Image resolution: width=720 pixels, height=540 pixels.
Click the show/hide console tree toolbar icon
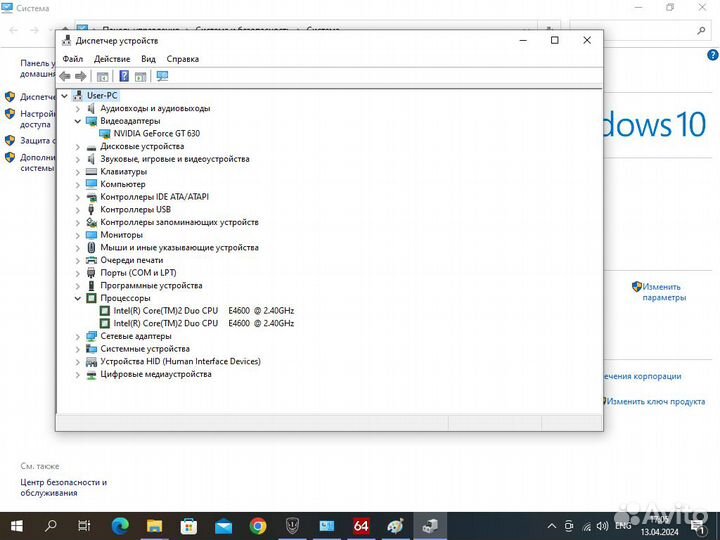pyautogui.click(x=103, y=77)
